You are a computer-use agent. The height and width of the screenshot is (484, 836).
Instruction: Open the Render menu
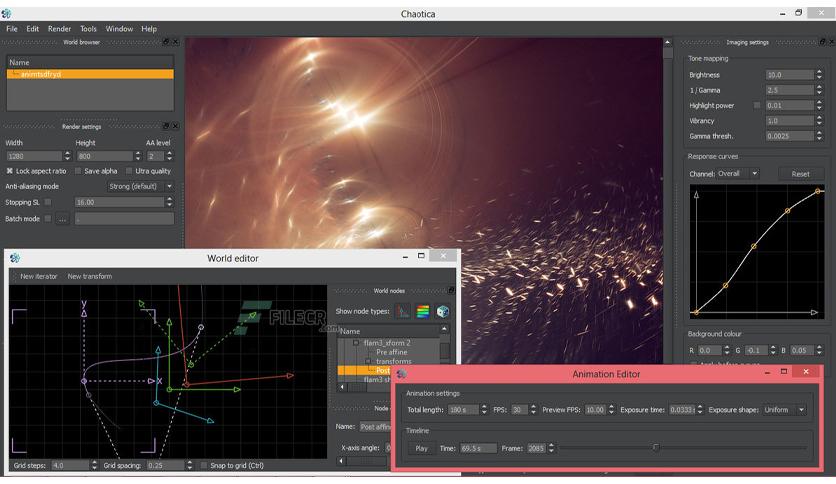point(59,29)
